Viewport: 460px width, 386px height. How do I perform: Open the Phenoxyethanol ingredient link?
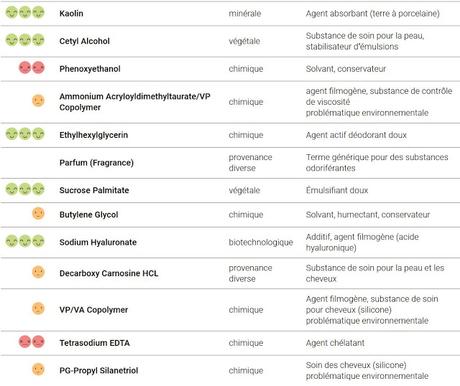point(90,69)
